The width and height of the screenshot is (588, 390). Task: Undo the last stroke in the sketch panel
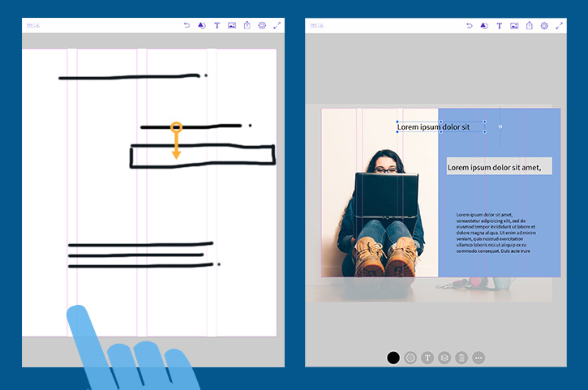[x=187, y=25]
